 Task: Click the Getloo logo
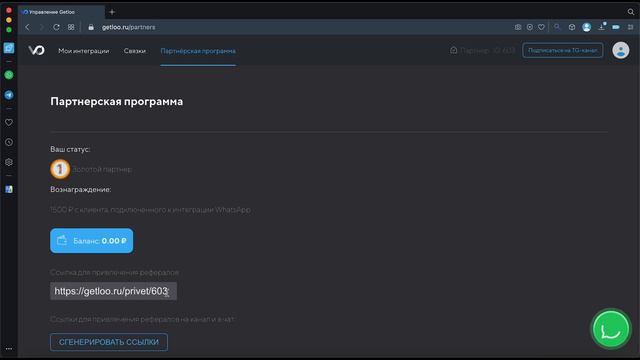[36, 50]
